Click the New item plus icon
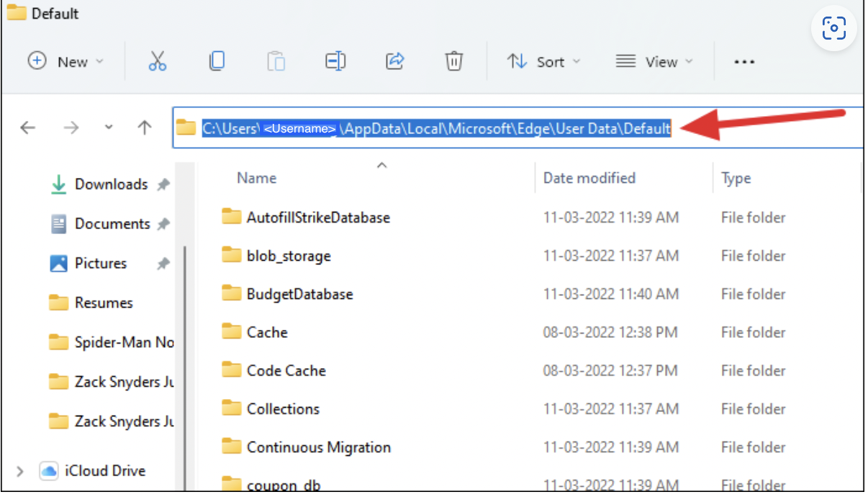868x497 pixels. (37, 61)
